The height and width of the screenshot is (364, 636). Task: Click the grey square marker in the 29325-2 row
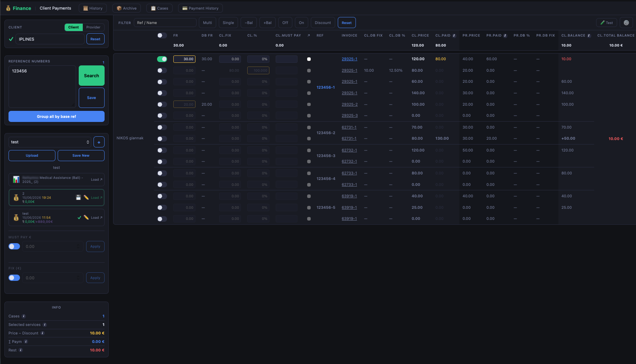click(309, 105)
